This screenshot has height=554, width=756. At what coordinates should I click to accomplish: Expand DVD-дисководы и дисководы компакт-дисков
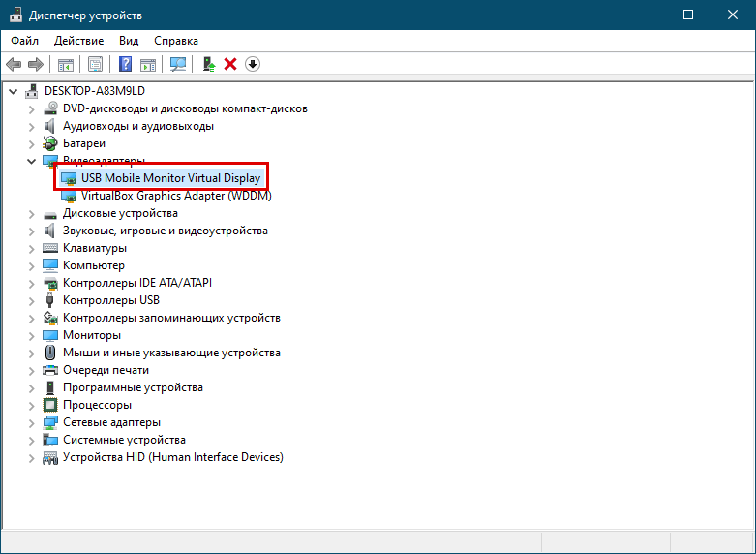[31, 109]
